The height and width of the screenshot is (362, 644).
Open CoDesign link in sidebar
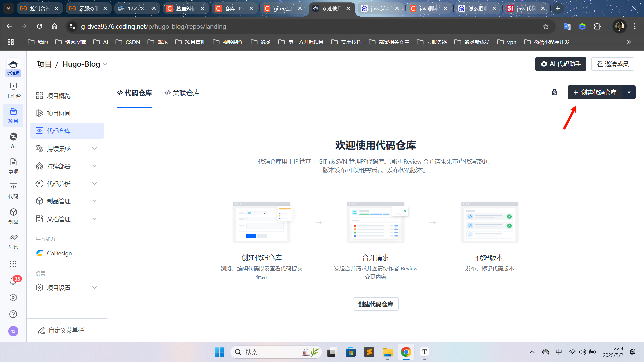point(59,253)
